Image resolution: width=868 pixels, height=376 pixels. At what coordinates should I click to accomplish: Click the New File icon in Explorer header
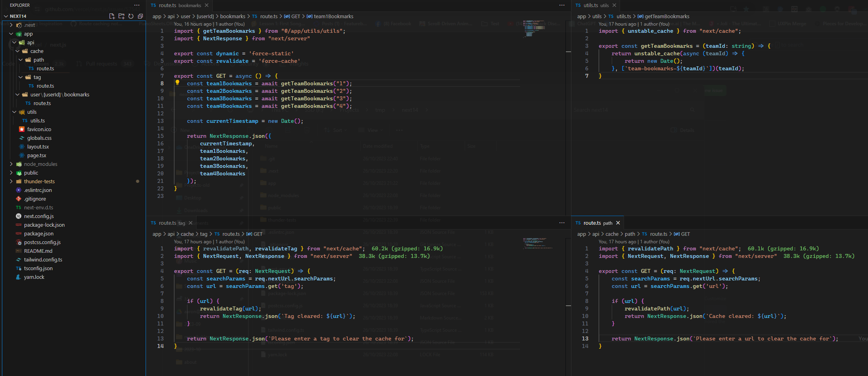click(x=112, y=16)
